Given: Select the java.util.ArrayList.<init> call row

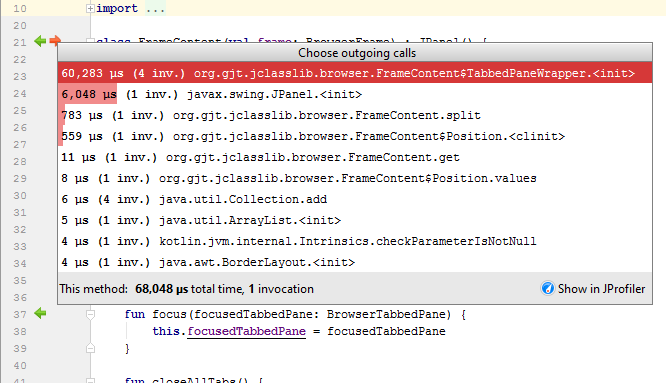Looking at the screenshot, I should (x=355, y=220).
